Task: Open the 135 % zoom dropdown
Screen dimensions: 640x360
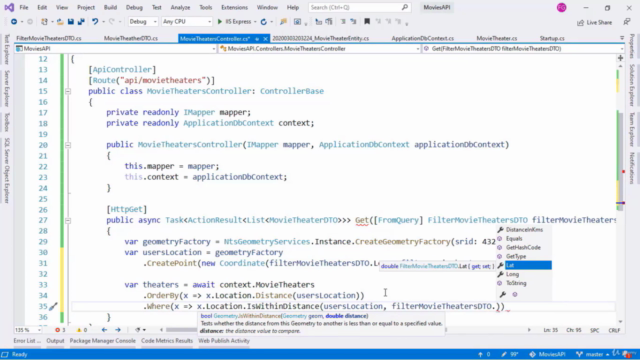Action: point(28,330)
